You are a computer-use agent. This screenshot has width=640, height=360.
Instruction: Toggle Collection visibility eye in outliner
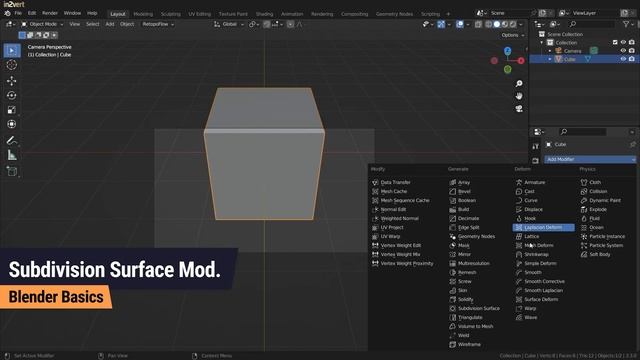[623, 42]
